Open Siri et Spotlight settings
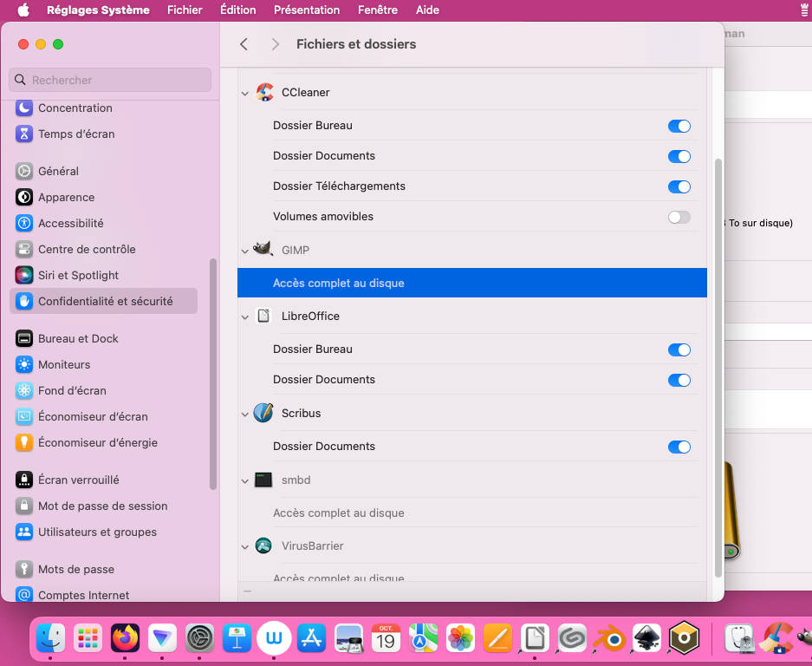The image size is (812, 666). (78, 275)
